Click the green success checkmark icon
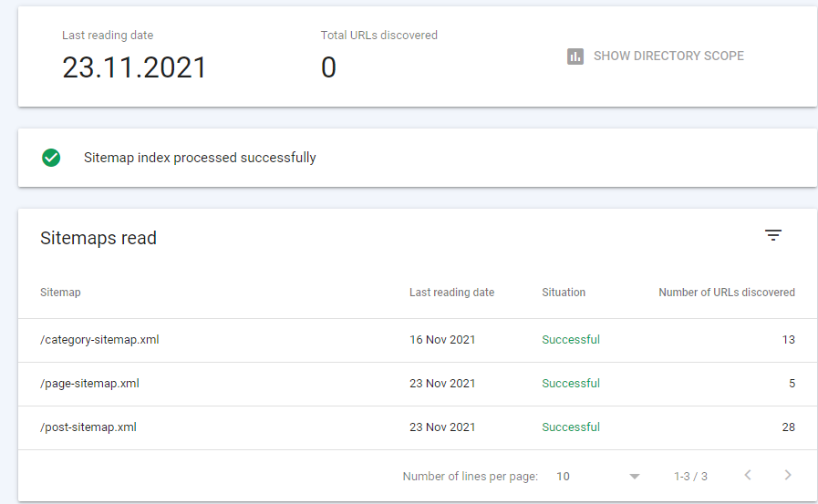This screenshot has height=504, width=818. point(51,158)
